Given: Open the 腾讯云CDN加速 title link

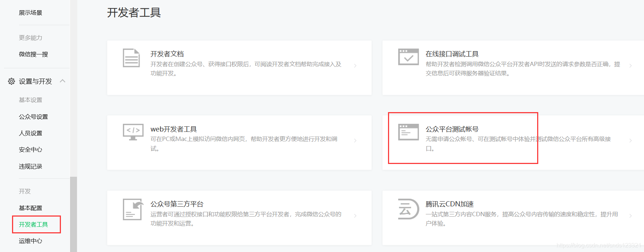Looking at the screenshot, I should coord(450,204).
